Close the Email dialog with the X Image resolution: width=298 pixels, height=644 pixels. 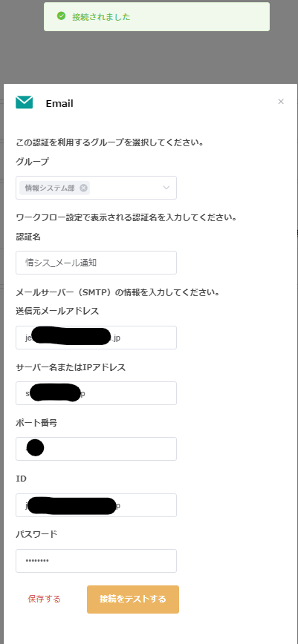(x=281, y=102)
